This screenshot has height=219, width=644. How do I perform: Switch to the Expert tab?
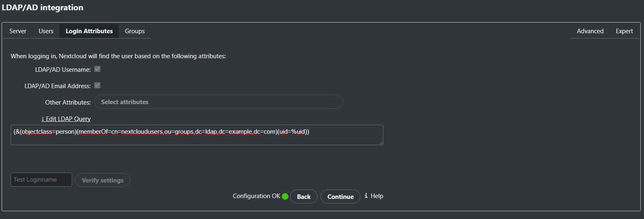pyautogui.click(x=624, y=31)
